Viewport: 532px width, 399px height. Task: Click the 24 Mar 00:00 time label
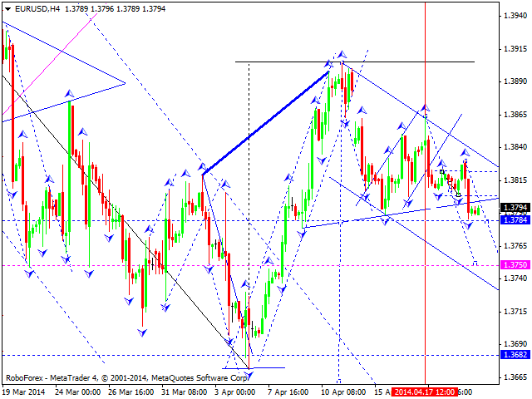[77, 392]
